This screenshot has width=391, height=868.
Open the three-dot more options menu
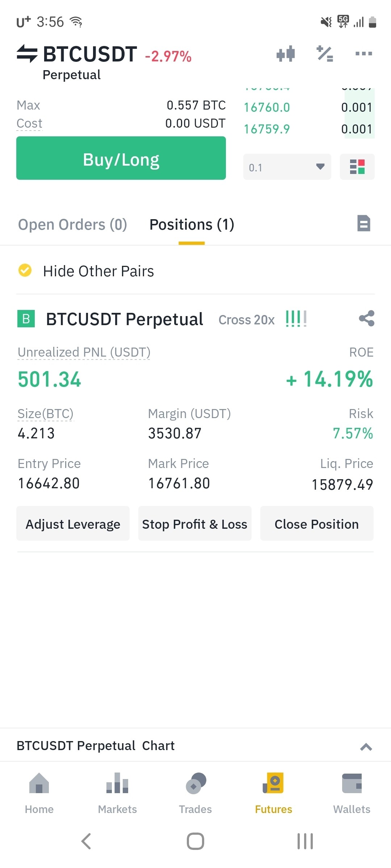point(363,54)
